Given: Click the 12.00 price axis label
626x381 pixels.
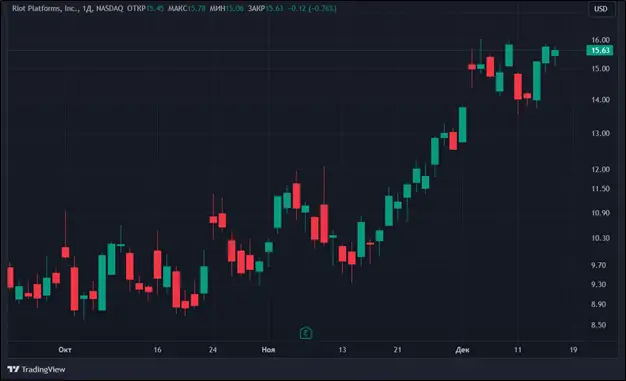Looking at the screenshot, I should [600, 169].
